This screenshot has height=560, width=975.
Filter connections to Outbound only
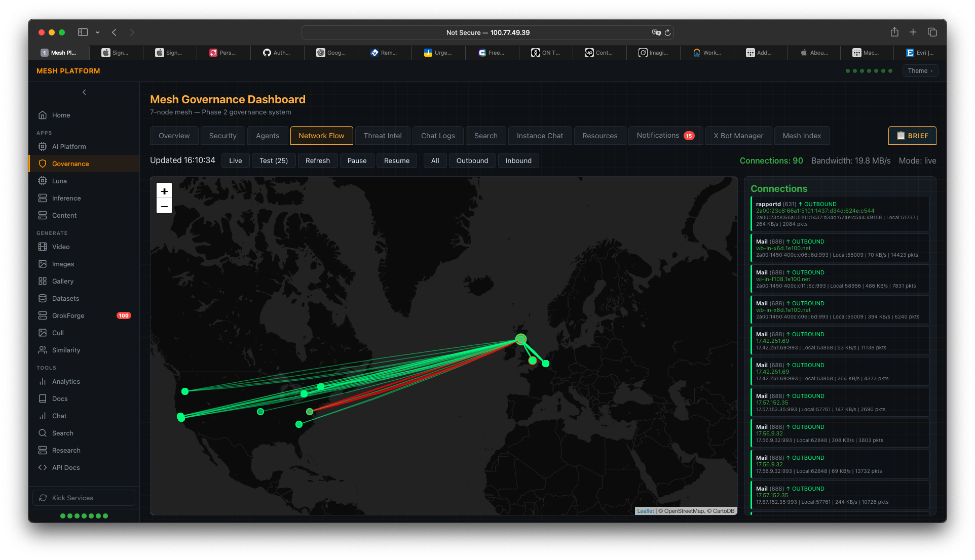pos(472,161)
